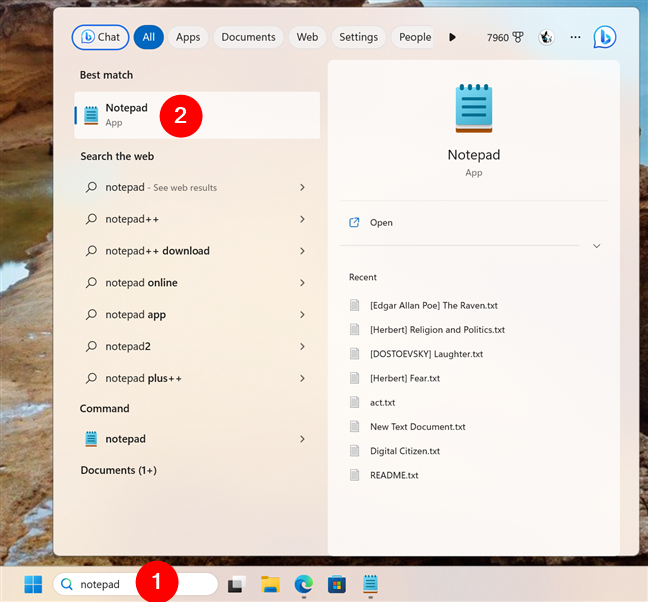Click the large Bing icon top right
This screenshot has width=648, height=602.
pos(605,37)
